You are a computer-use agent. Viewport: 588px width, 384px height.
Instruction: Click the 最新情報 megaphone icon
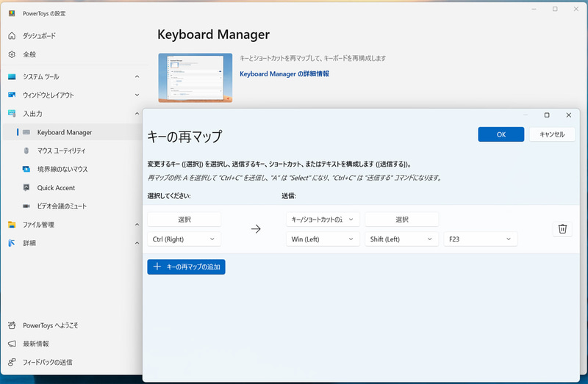pos(12,344)
